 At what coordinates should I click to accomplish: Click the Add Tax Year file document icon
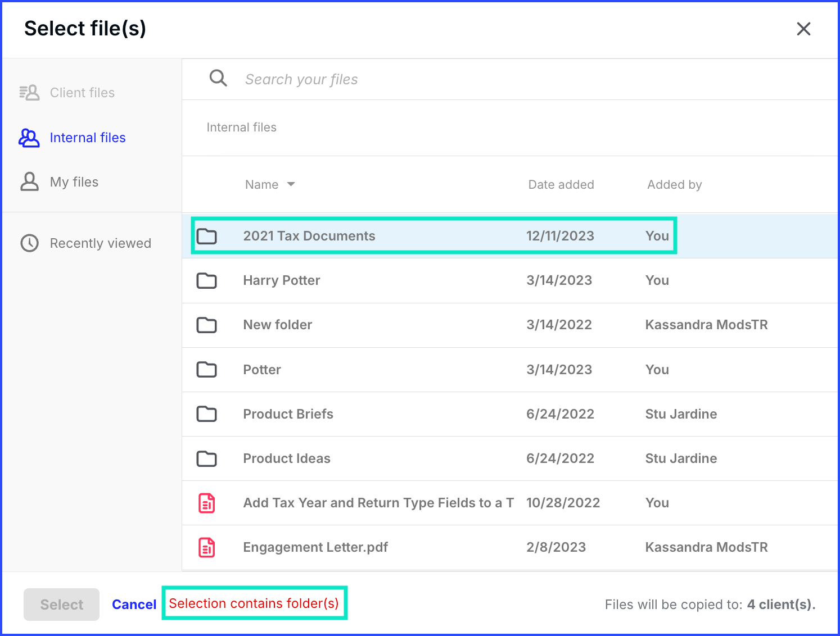click(x=206, y=503)
